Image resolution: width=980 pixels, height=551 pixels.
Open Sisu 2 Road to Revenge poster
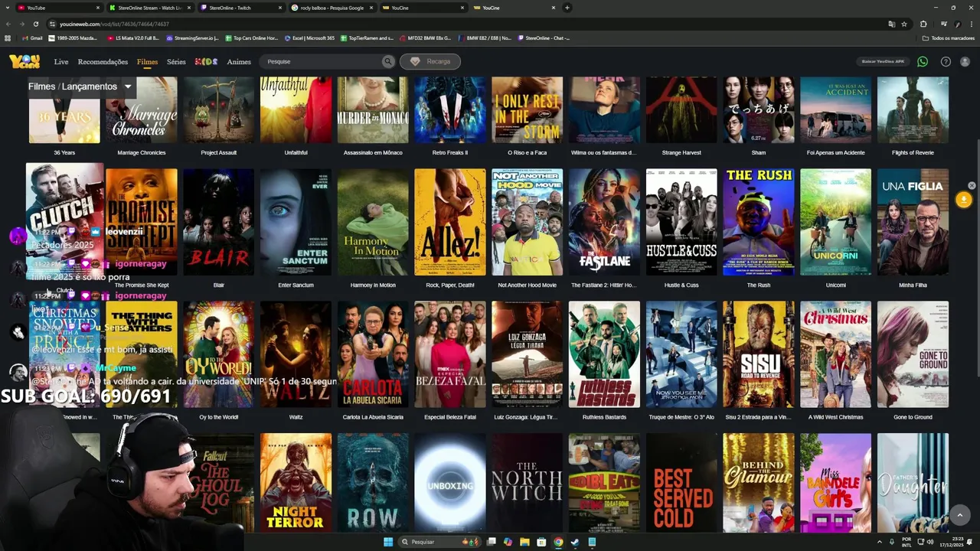click(x=759, y=354)
